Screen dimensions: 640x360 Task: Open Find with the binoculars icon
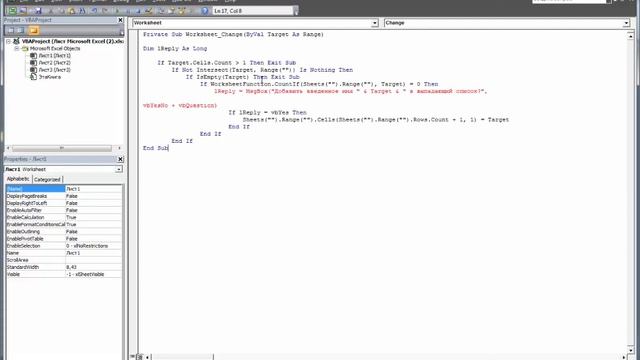(x=82, y=11)
